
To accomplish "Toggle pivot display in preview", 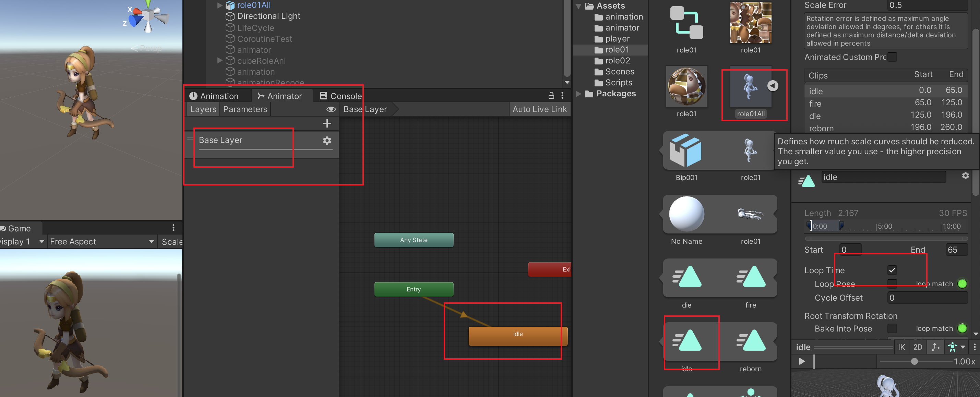I will click(935, 347).
